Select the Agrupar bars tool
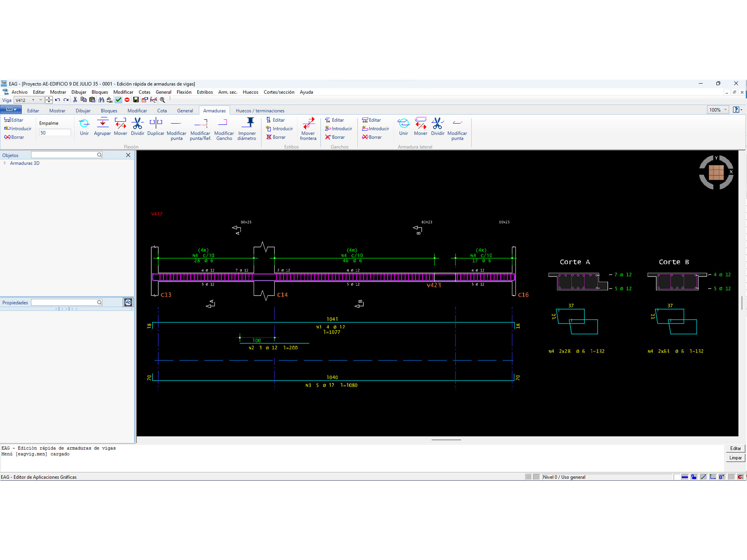Screen dimensions: 747x560 click(102, 127)
